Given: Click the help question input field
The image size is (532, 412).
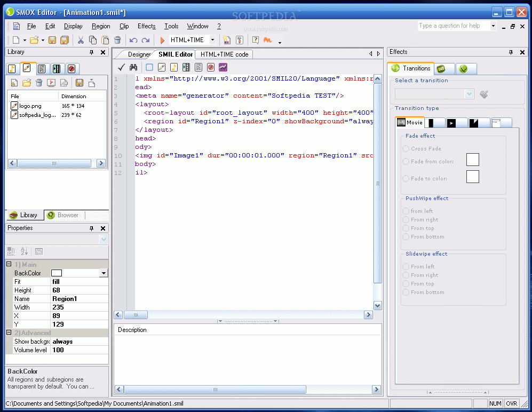Looking at the screenshot, I should click(x=454, y=26).
